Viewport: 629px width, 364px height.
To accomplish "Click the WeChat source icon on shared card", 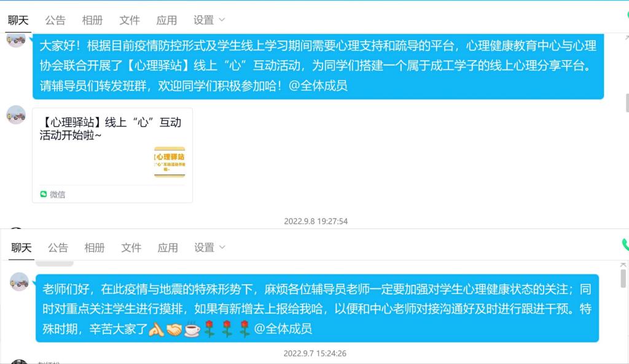I will [x=44, y=194].
